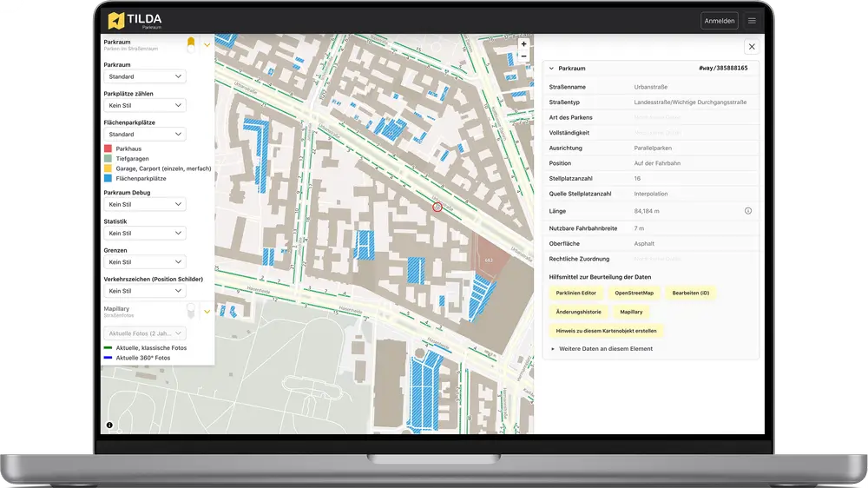
Task: Click the OpenStreetMap link button
Action: [x=634, y=293]
